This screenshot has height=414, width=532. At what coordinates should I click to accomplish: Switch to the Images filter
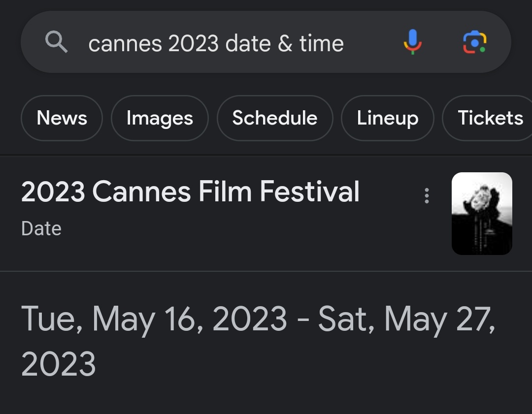point(160,118)
